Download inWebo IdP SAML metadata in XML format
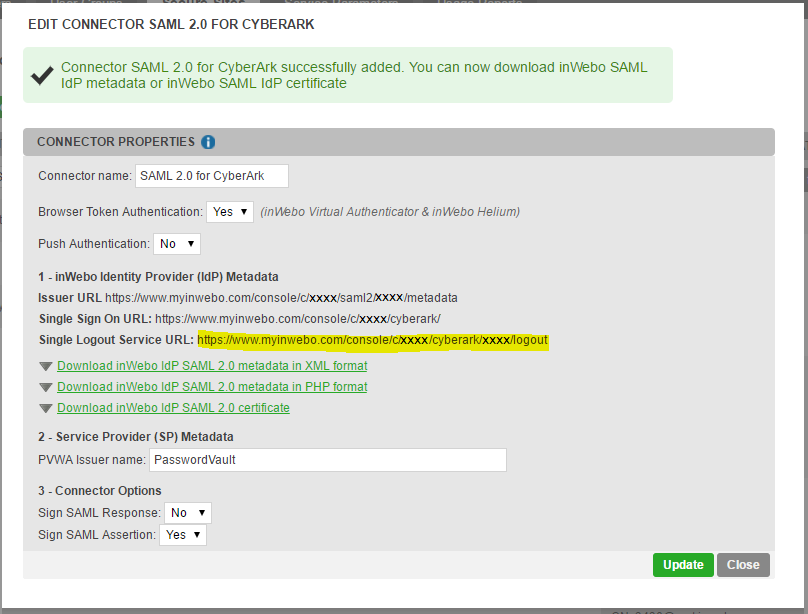 [212, 366]
